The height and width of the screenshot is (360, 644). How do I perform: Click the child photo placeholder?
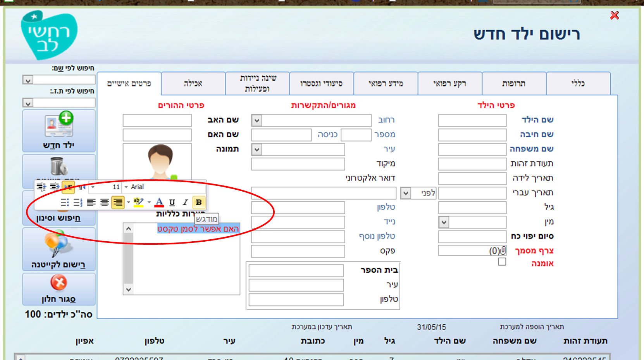coord(157,162)
